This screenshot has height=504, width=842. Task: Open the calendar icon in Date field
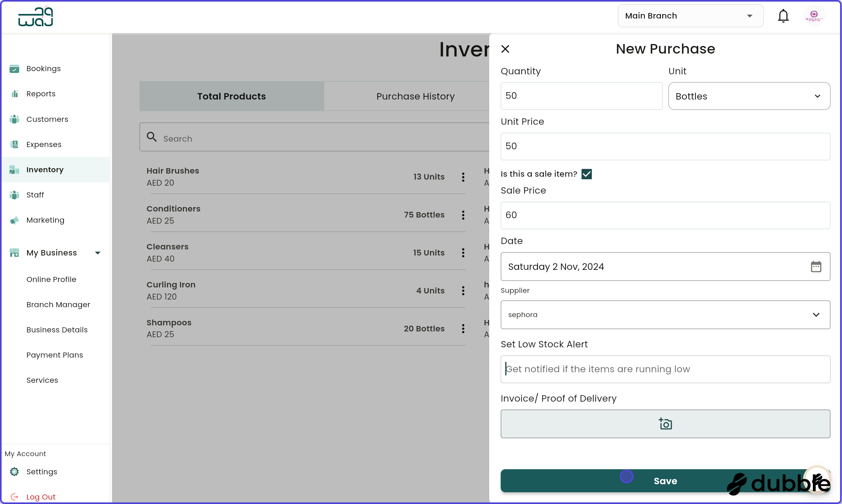[816, 267]
